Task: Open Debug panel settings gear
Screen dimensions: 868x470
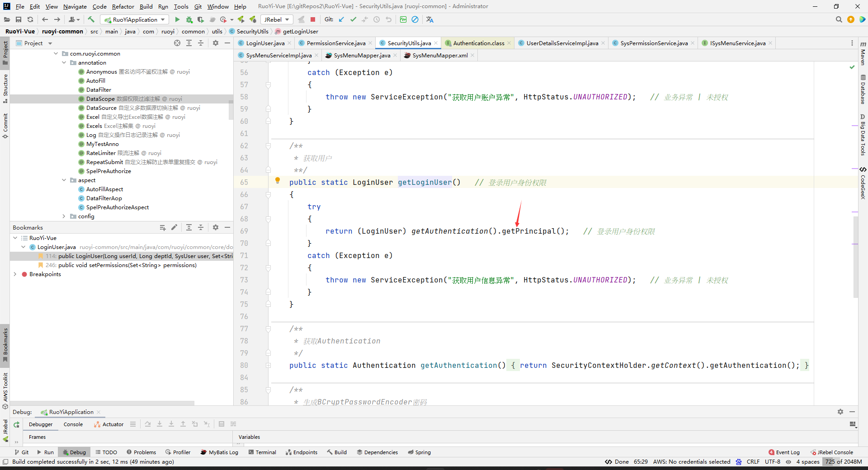Action: [840, 412]
